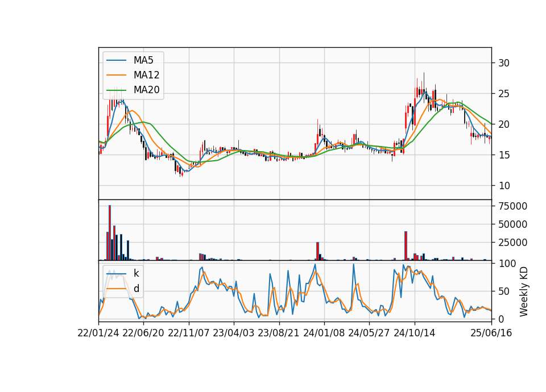The height and width of the screenshot is (392, 546).
Task: Click the price axis value 15
Action: 504,155
